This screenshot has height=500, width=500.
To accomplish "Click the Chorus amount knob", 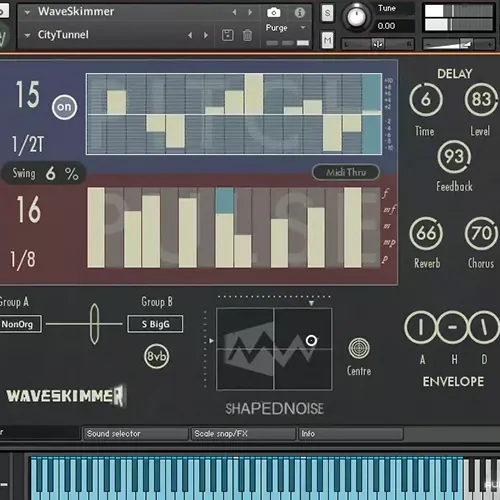I will [x=481, y=233].
